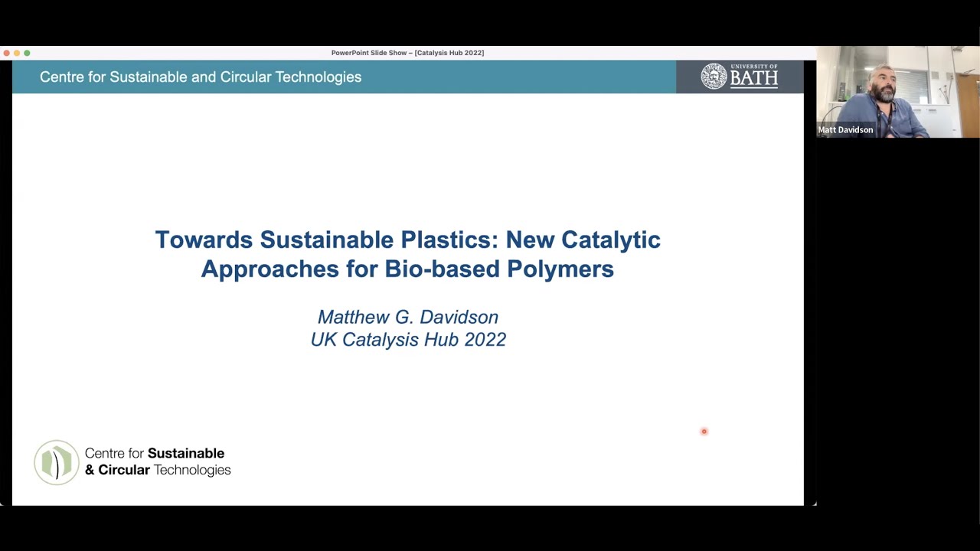Click the yellow minimize window button

(17, 53)
